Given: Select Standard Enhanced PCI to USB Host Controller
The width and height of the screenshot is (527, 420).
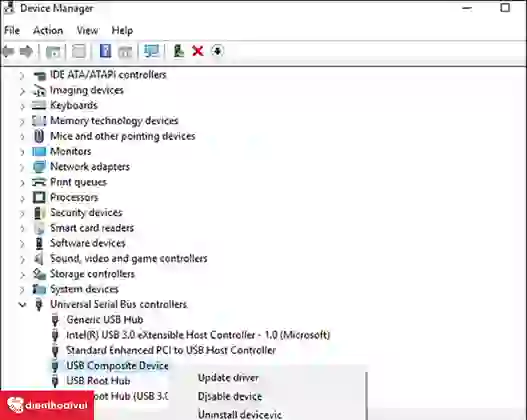Looking at the screenshot, I should coord(171,350).
